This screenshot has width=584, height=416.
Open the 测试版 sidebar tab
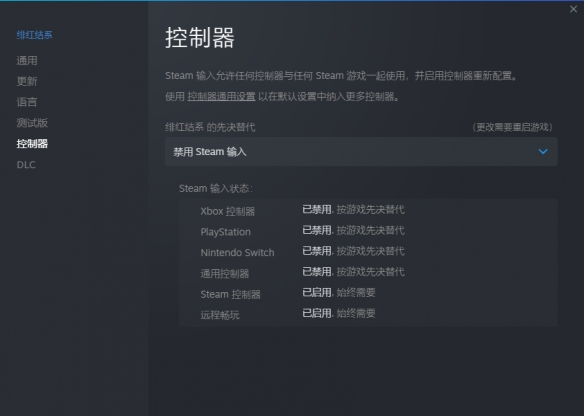(x=32, y=123)
